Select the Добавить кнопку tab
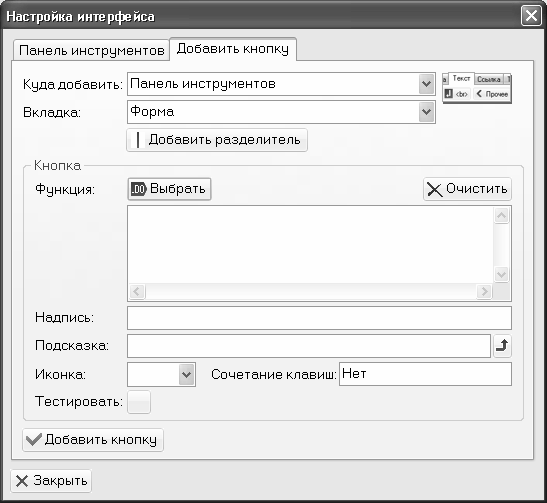The height and width of the screenshot is (503, 547). [x=233, y=49]
